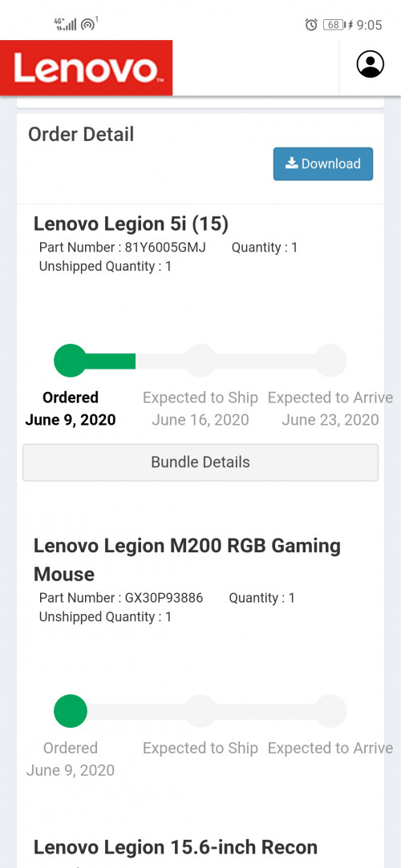
Task: Expand Bundle Details for Legion 5i
Action: [x=200, y=462]
